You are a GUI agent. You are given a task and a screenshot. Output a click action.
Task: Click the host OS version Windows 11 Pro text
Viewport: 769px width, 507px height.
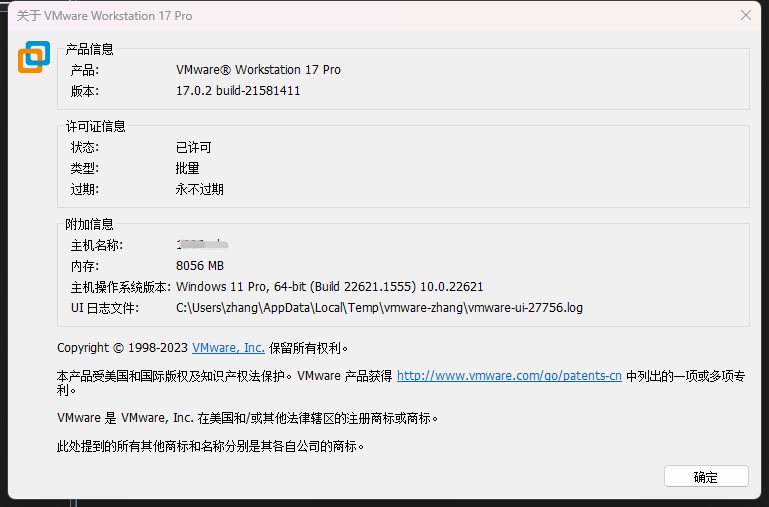click(330, 287)
